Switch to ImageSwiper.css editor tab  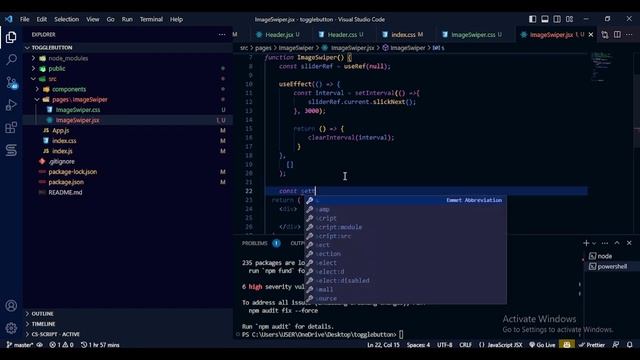pyautogui.click(x=473, y=35)
